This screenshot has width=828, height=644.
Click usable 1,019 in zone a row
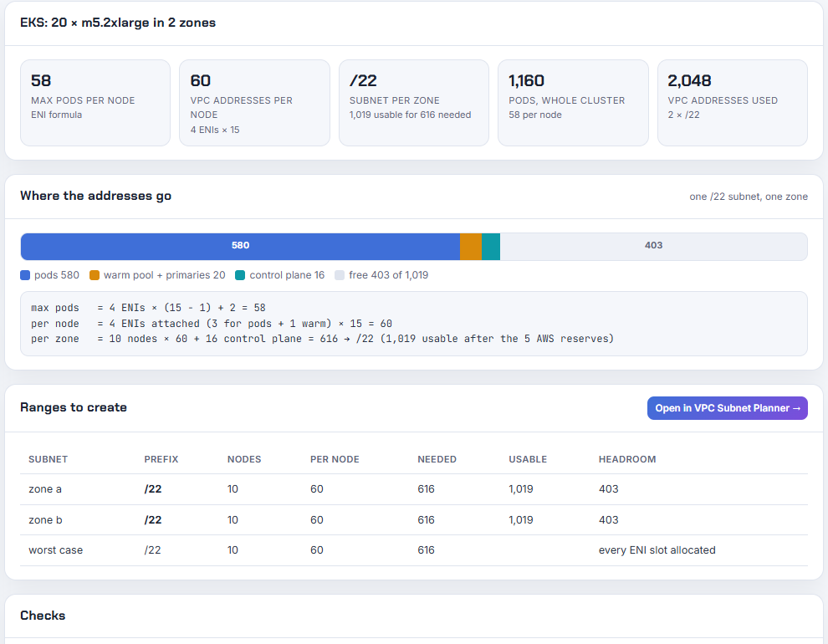click(521, 489)
